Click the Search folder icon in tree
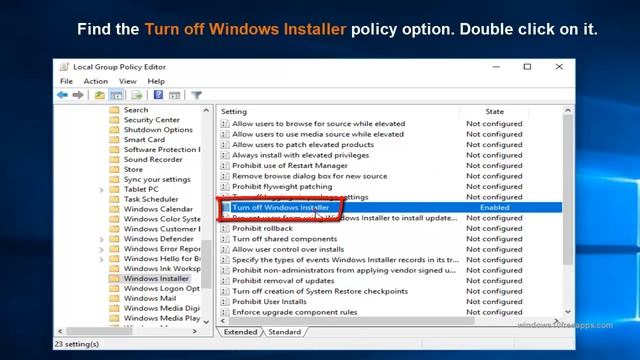The width and height of the screenshot is (640, 360). coord(115,110)
